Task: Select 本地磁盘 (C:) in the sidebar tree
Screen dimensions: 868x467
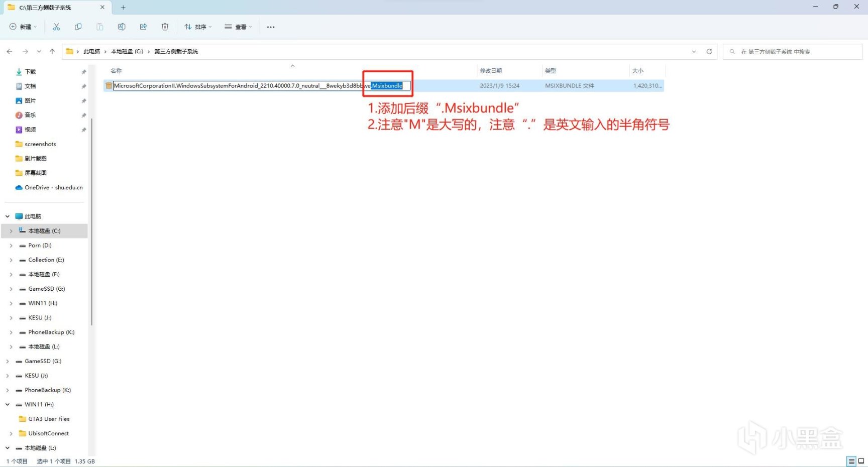Action: tap(44, 231)
